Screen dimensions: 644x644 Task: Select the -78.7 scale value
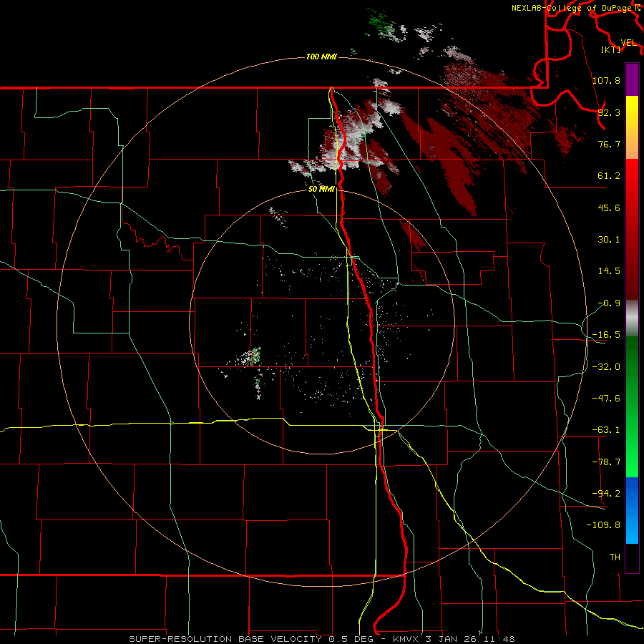tap(606, 462)
